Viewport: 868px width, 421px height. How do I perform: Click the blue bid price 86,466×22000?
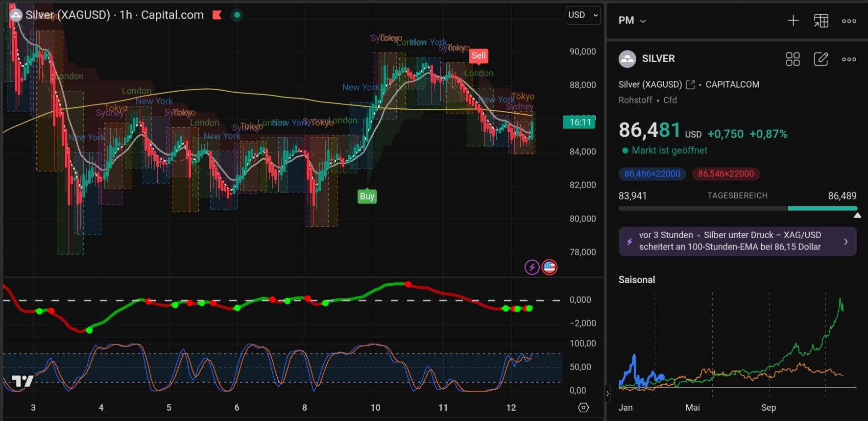coord(652,174)
